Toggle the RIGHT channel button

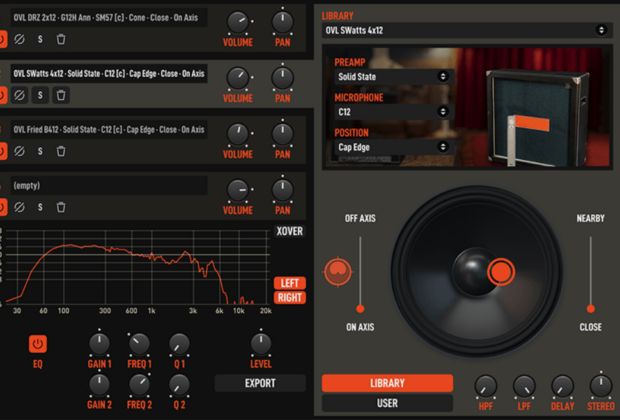289,297
